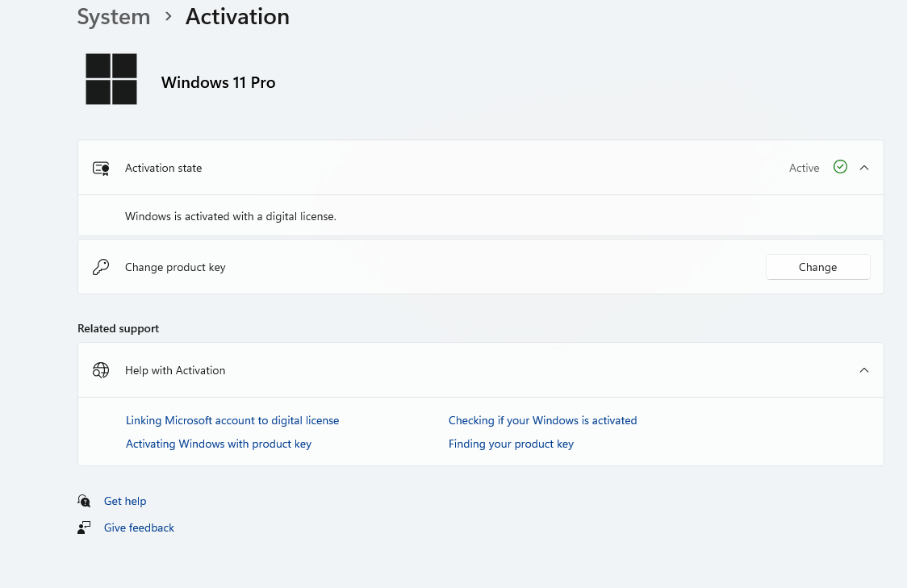Open the Get help link
The image size is (907, 588).
(125, 501)
